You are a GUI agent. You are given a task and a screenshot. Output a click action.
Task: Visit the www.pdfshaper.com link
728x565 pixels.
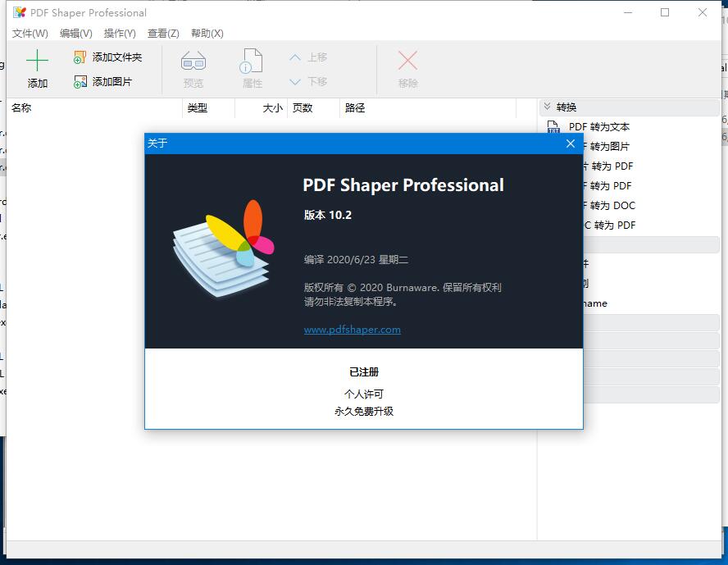[x=353, y=329]
